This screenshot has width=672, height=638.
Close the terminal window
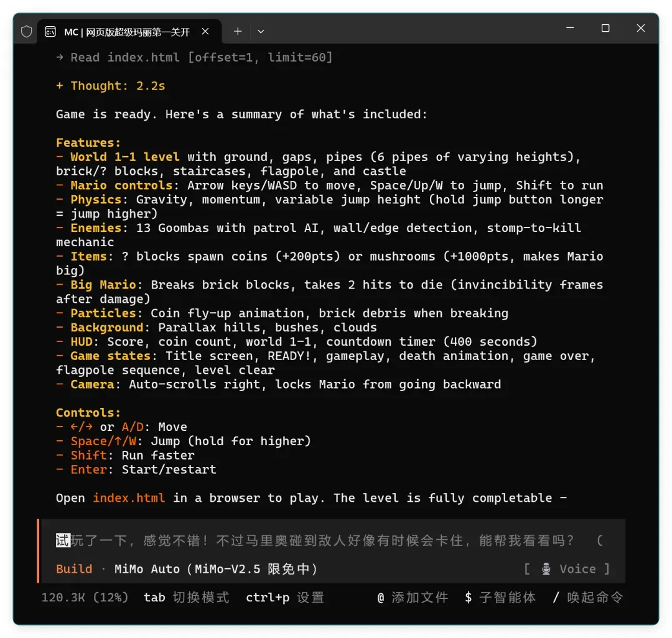pyautogui.click(x=641, y=28)
